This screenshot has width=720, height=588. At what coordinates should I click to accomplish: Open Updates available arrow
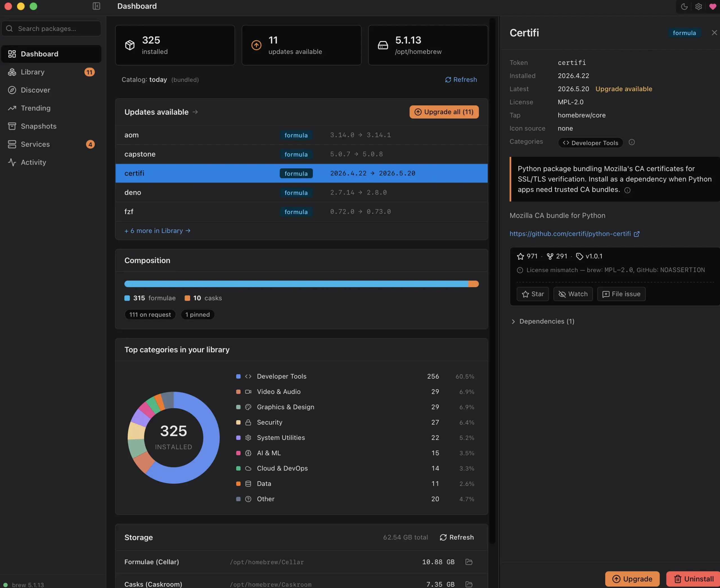coord(195,112)
